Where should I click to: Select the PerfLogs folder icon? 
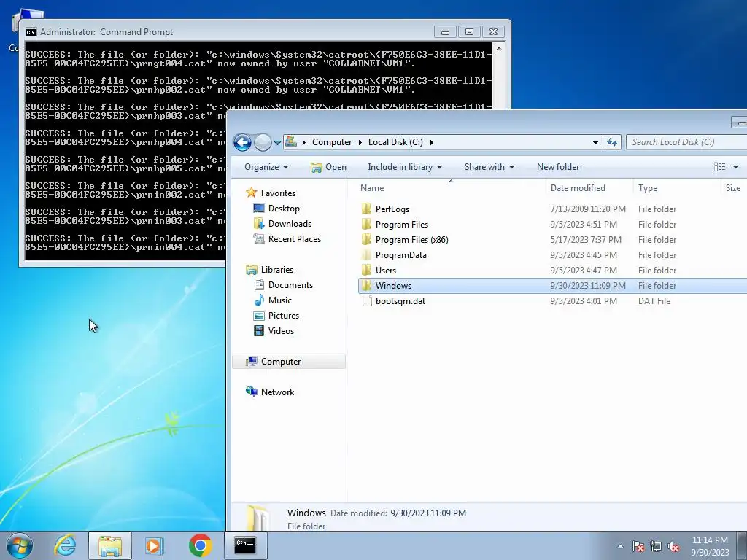(x=366, y=209)
